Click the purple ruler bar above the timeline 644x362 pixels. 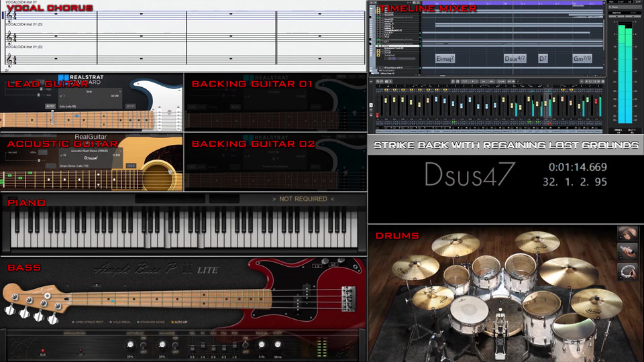point(513,3)
